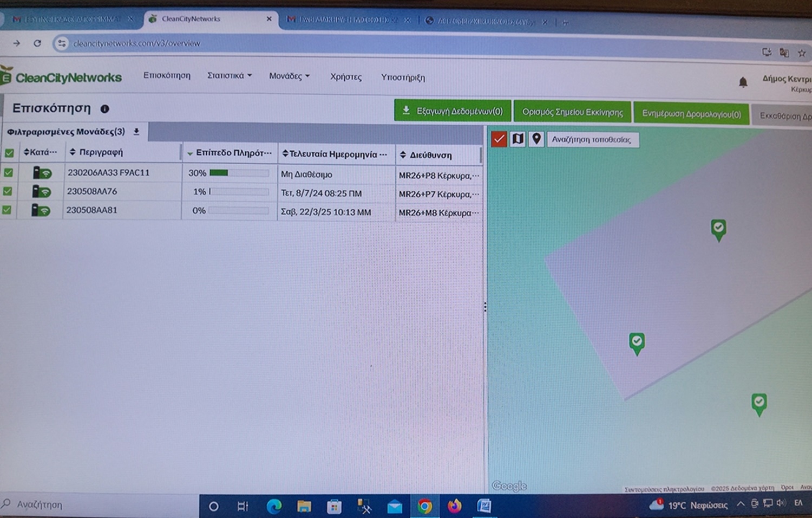
Task: Toggle the map view icon
Action: coord(518,139)
